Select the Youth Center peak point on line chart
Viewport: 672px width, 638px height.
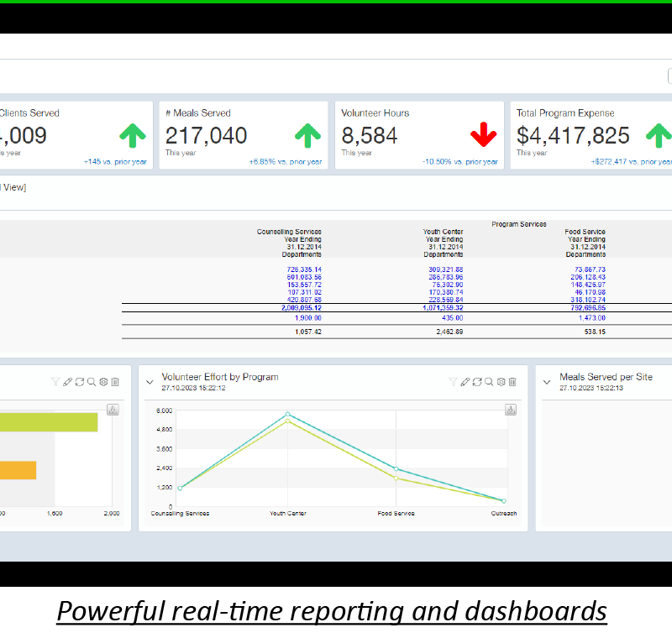[x=288, y=414]
